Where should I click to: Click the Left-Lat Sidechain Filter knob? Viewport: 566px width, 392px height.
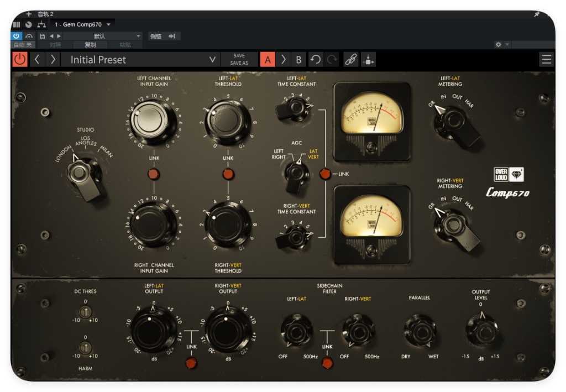[x=296, y=331]
